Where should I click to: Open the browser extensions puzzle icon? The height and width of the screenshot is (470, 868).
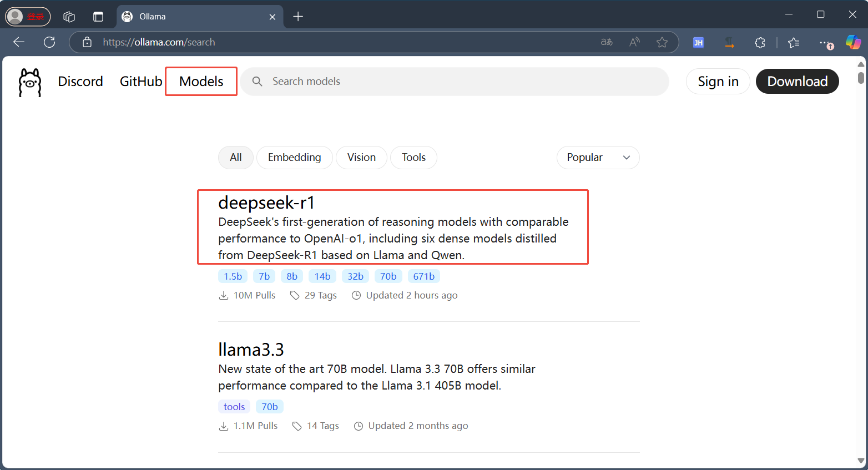(760, 42)
